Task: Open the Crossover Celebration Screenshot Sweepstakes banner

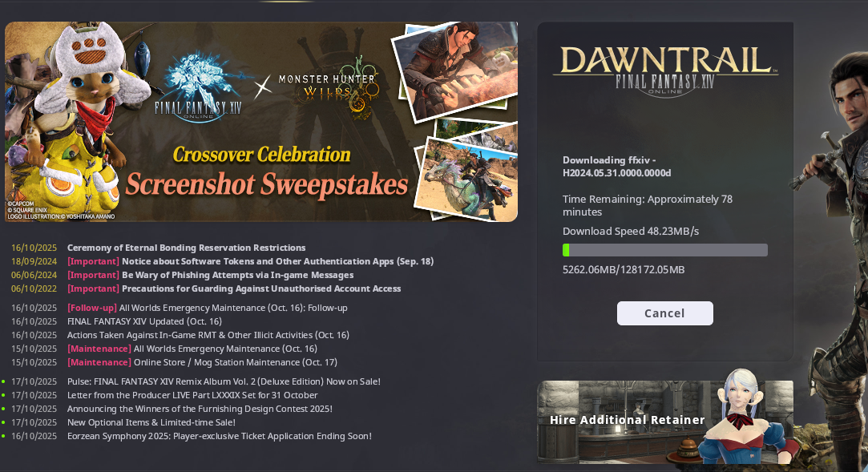Action: tap(261, 122)
